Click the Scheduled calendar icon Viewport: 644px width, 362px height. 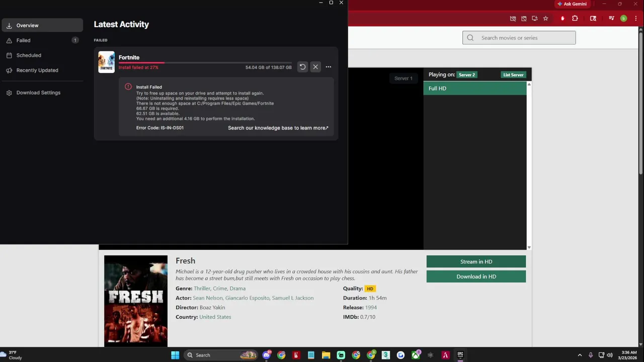(9, 55)
